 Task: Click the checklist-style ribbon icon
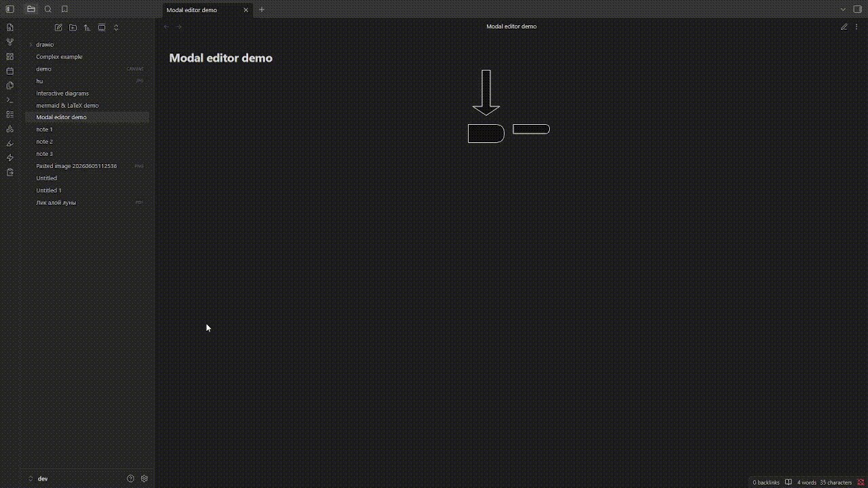click(9, 115)
